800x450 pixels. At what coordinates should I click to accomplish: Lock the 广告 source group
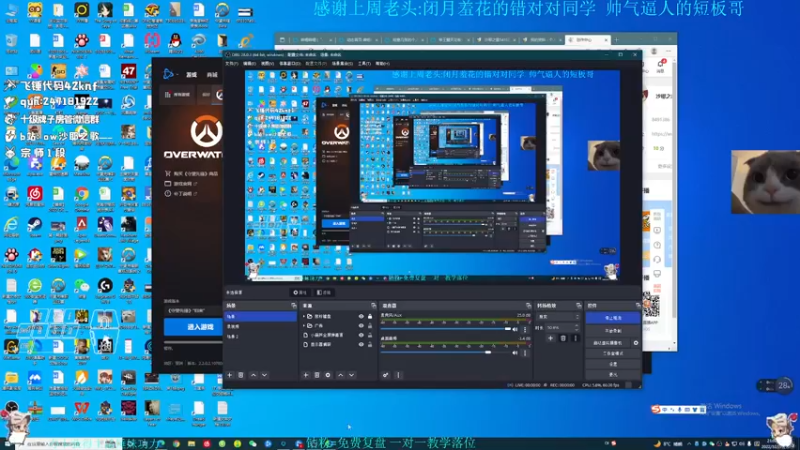[x=370, y=326]
